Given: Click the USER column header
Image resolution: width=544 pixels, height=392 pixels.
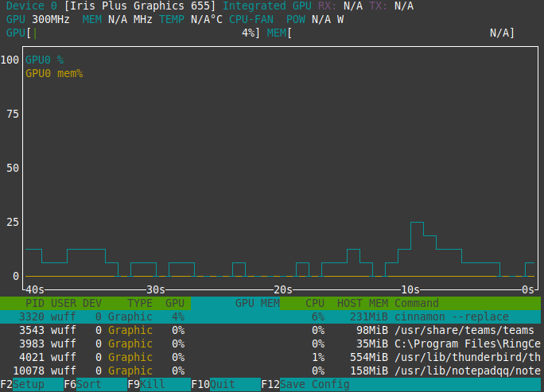Looking at the screenshot, I should pos(64,303).
